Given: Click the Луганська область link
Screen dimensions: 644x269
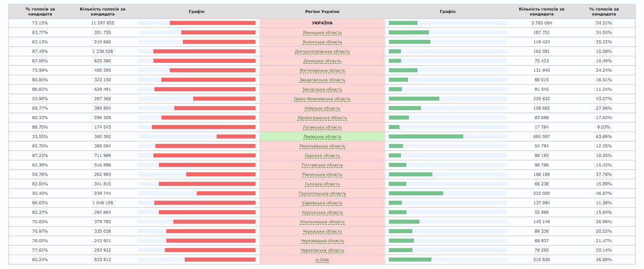Looking at the screenshot, I should pyautogui.click(x=322, y=128).
